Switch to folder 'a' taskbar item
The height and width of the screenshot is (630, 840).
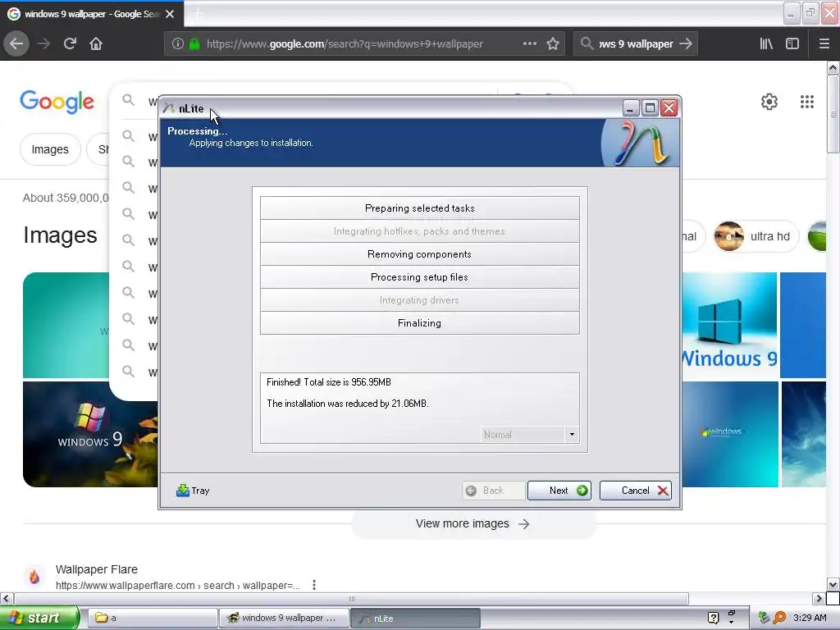click(152, 618)
